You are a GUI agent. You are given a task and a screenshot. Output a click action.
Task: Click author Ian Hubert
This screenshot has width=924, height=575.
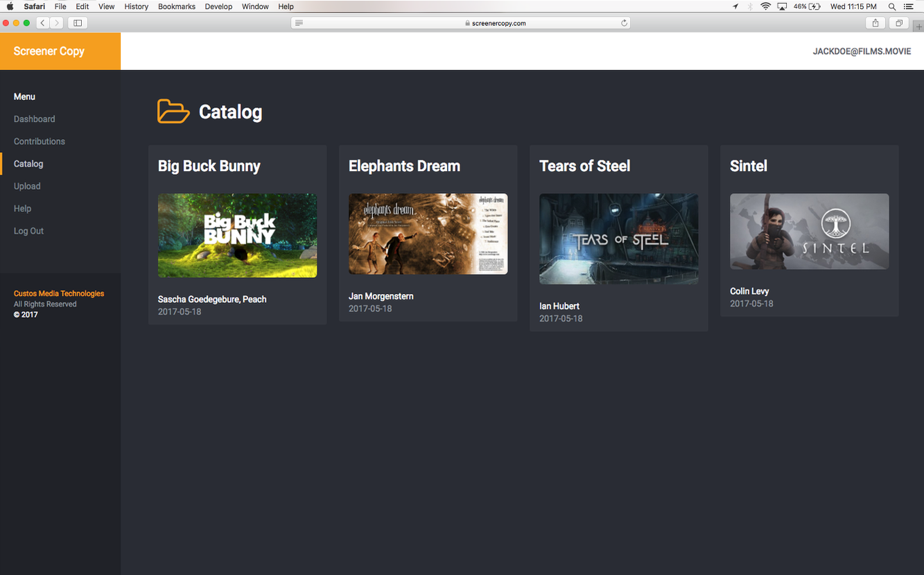[x=559, y=306]
